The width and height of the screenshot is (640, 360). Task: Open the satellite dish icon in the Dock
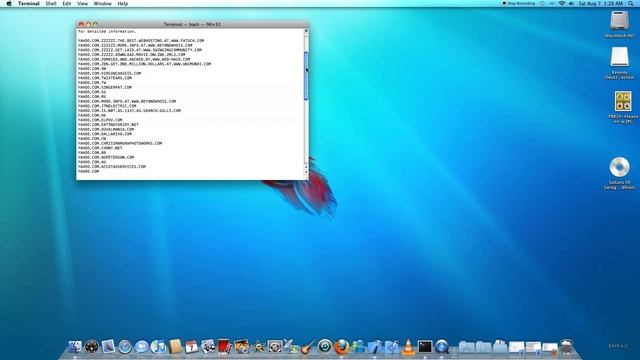click(x=291, y=347)
